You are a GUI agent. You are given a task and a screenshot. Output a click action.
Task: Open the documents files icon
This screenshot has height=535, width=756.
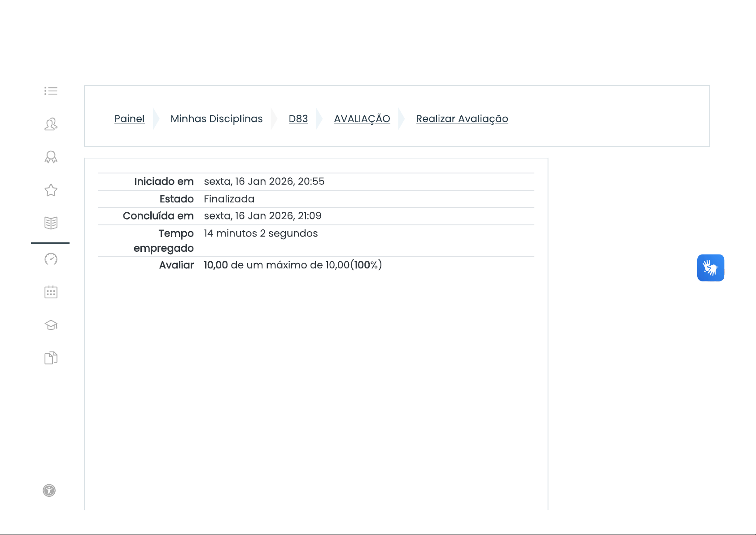(x=51, y=358)
